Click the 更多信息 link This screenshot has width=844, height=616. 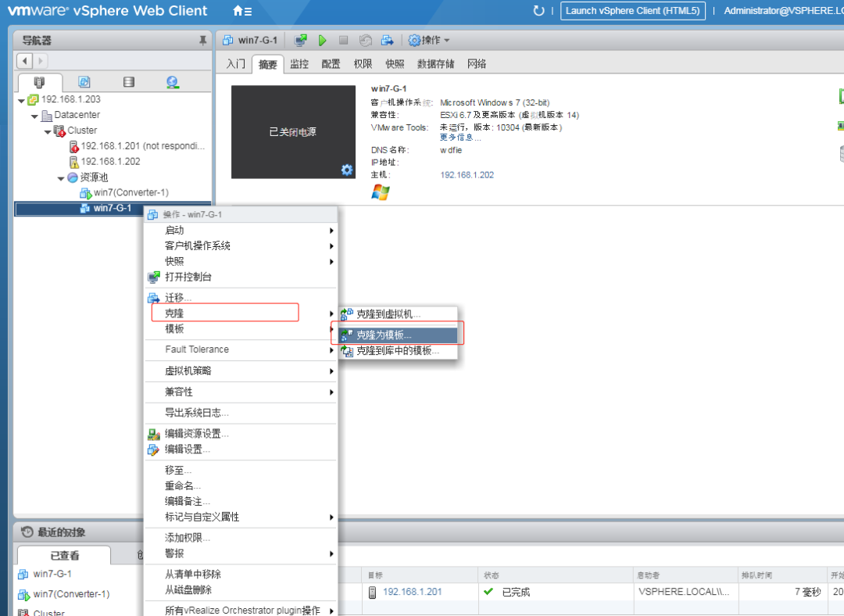(x=460, y=137)
